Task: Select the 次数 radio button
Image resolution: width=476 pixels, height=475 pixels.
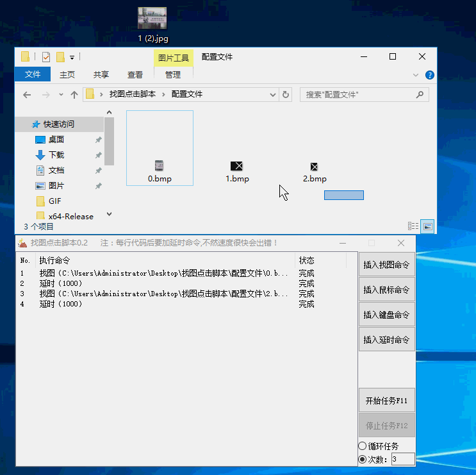Action: [x=363, y=459]
